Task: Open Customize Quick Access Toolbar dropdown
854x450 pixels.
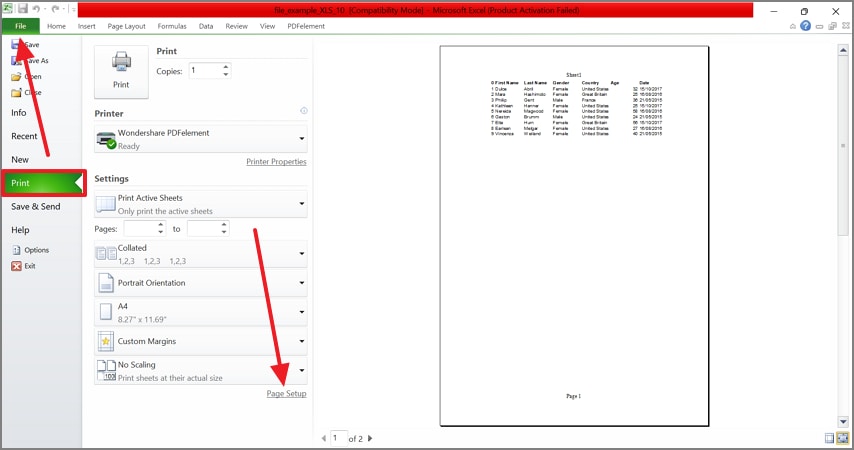Action: pyautogui.click(x=73, y=9)
